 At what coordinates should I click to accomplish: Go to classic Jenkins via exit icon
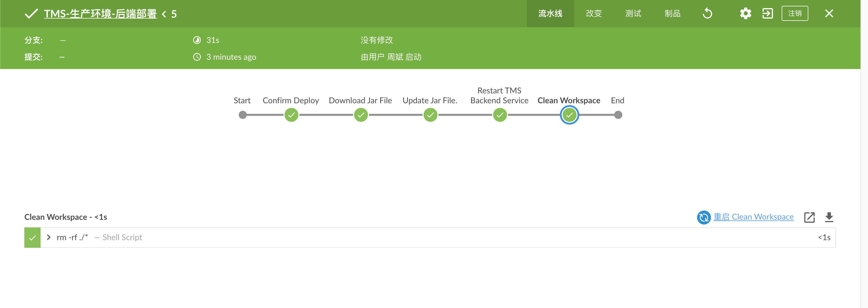pyautogui.click(x=767, y=14)
